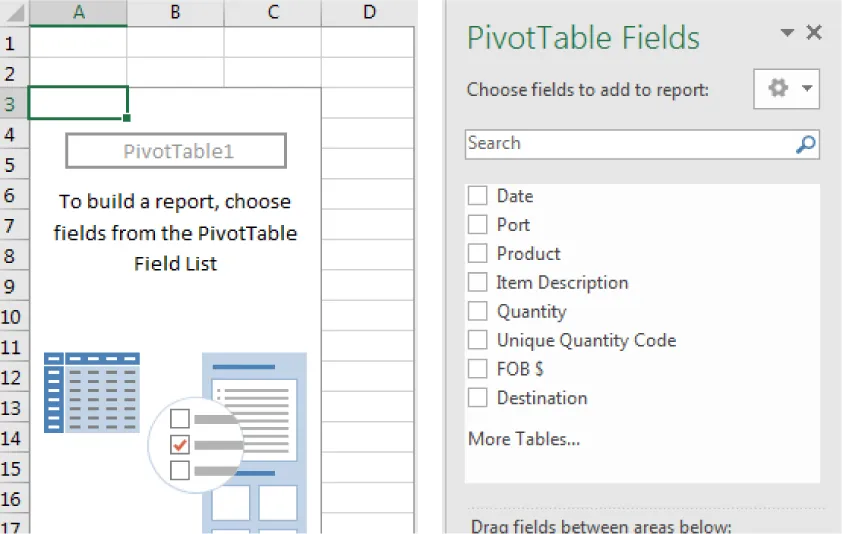This screenshot has height=534, width=842.
Task: Click the column D header
Action: click(x=369, y=12)
